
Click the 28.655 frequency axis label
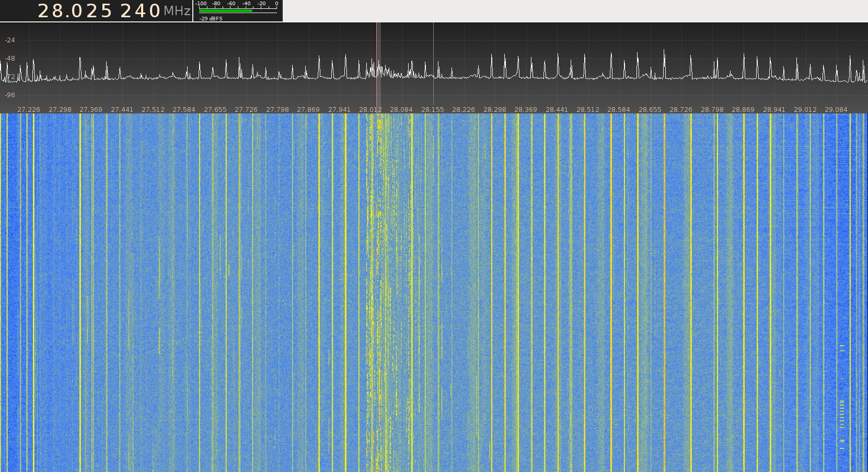pos(650,110)
